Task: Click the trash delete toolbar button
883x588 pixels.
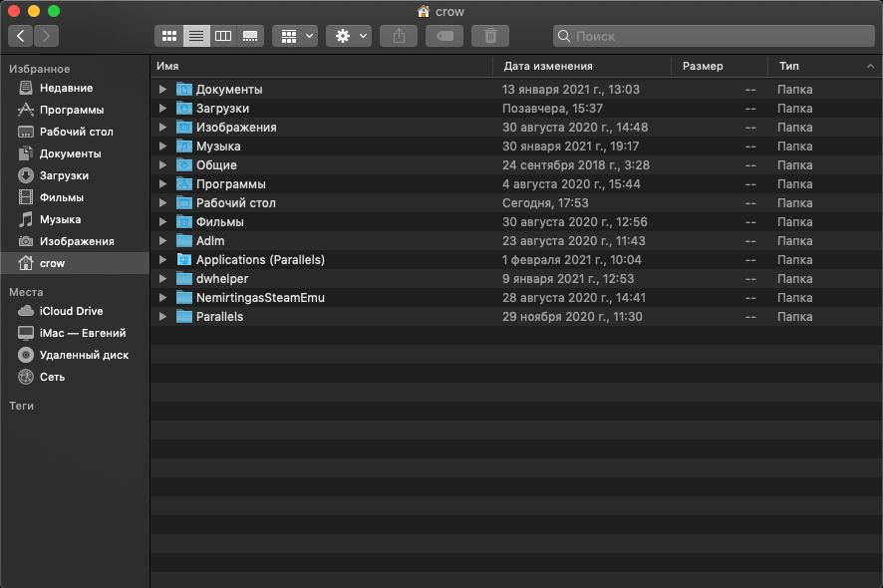Action: tap(490, 36)
